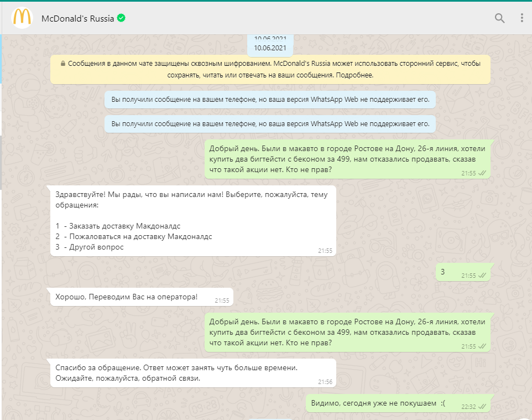Click the green verified badge next to McDonald's Russia
Screen dimensions: 532x420
pos(121,18)
